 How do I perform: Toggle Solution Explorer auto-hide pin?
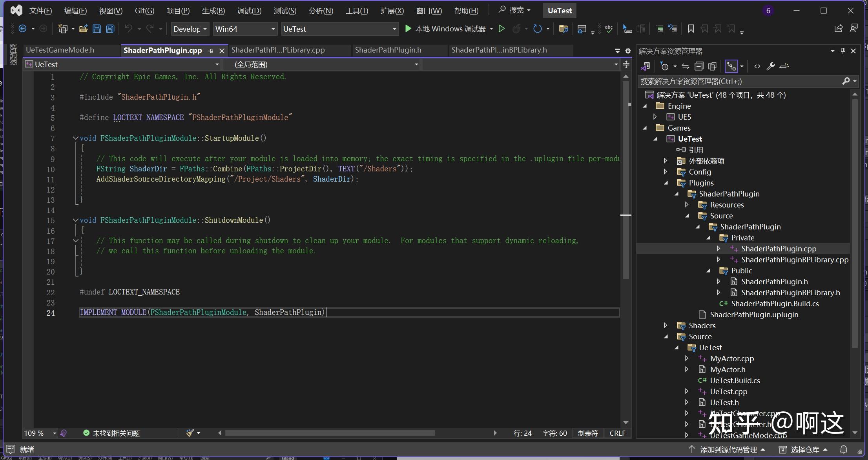[843, 51]
